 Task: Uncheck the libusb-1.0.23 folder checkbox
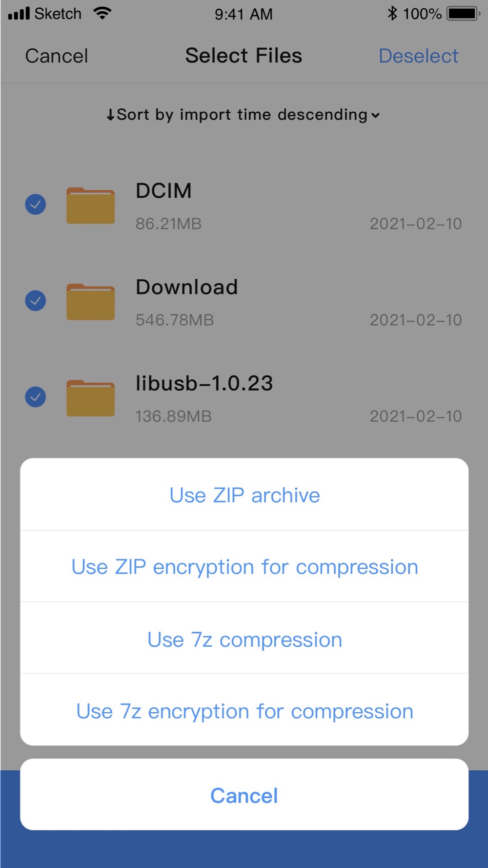tap(36, 396)
